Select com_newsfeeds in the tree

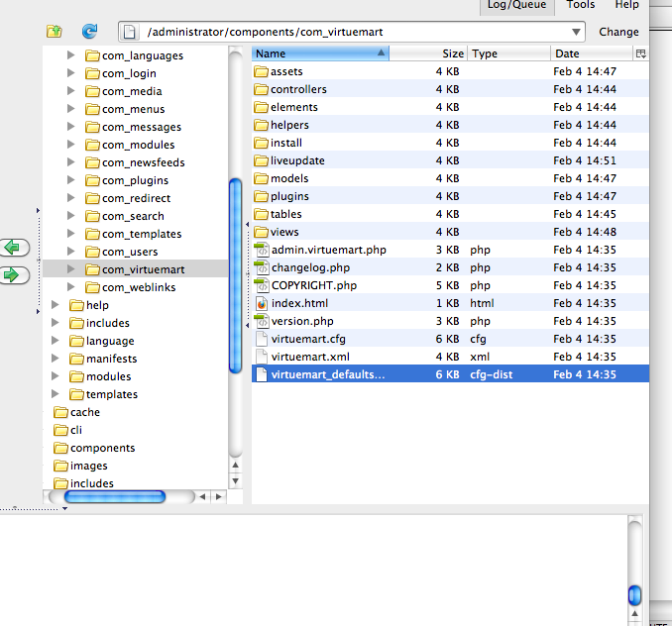[143, 162]
